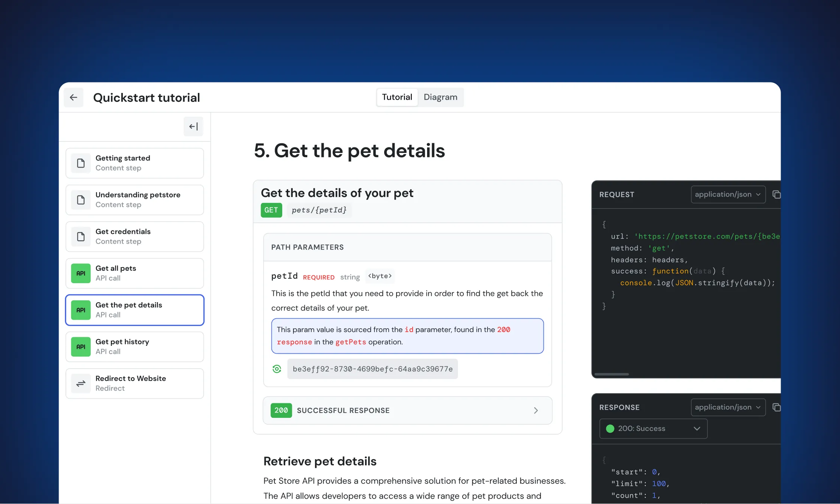
Task: Click the green refresh icon beside the petId value
Action: (277, 369)
